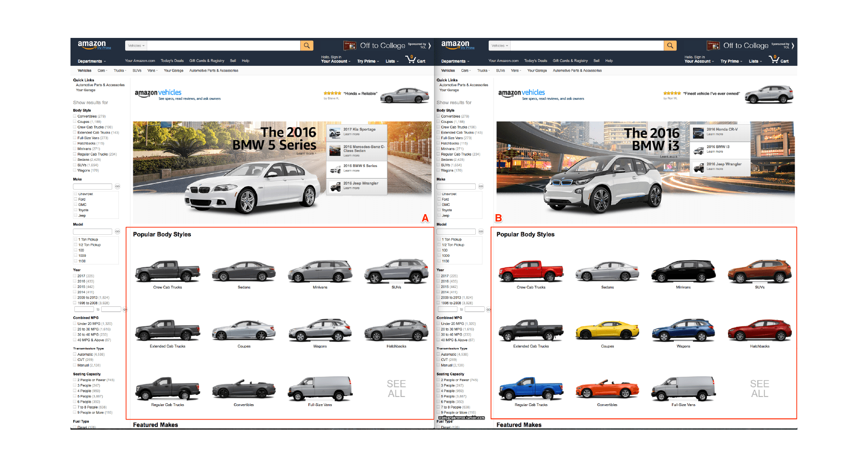Open Today's Deals from the navigation bar
This screenshot has height=468, width=868.
point(172,60)
